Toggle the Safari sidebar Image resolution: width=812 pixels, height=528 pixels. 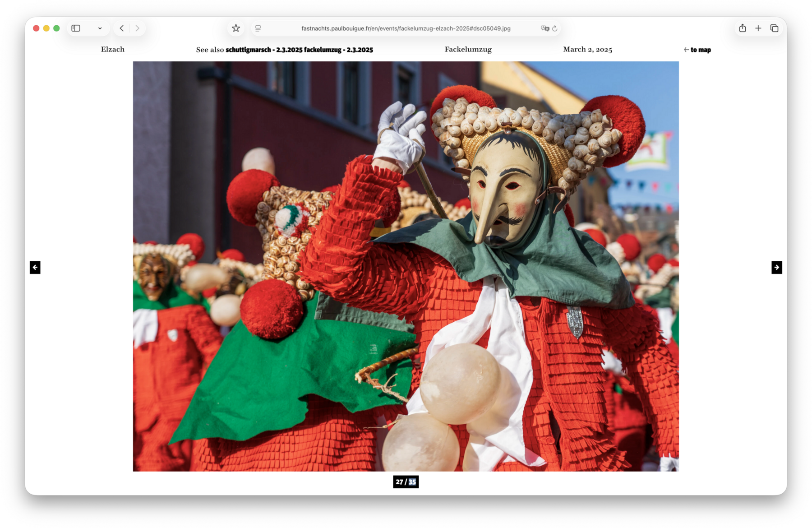click(x=76, y=28)
